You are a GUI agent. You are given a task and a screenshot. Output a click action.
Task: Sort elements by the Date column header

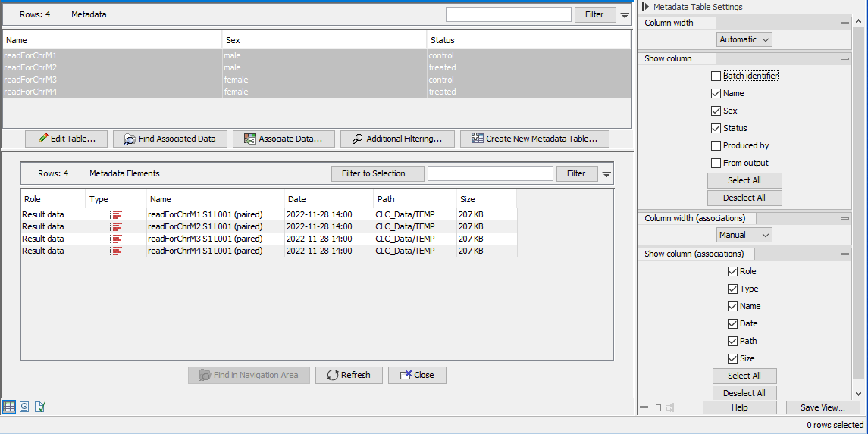pos(328,199)
